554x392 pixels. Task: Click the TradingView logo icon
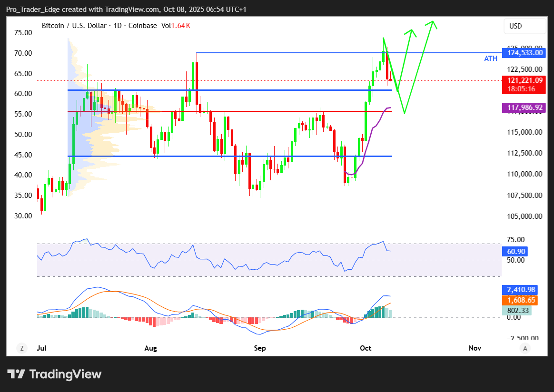pos(16,374)
